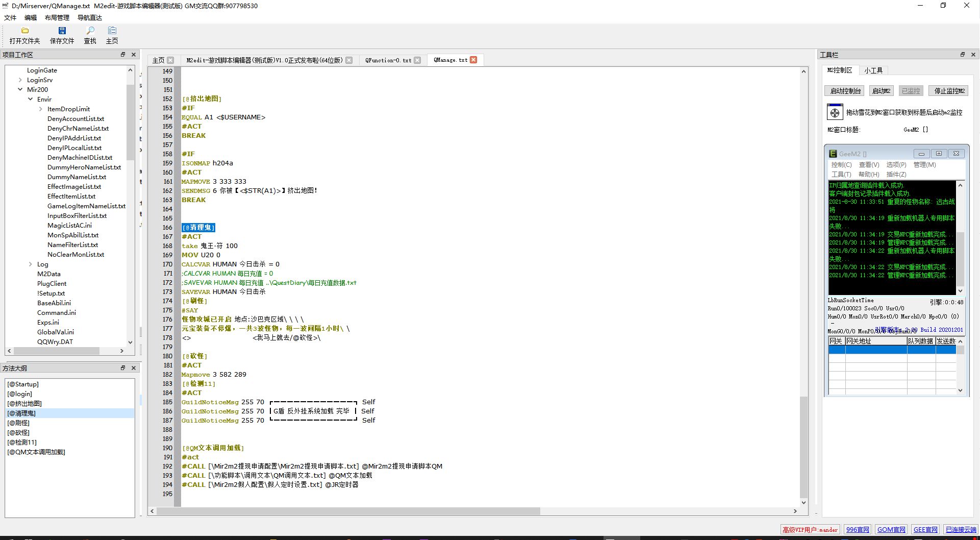Viewport: 980px width, 540px height.
Task: Select GlobalVal.ini in project tree
Action: (x=56, y=332)
